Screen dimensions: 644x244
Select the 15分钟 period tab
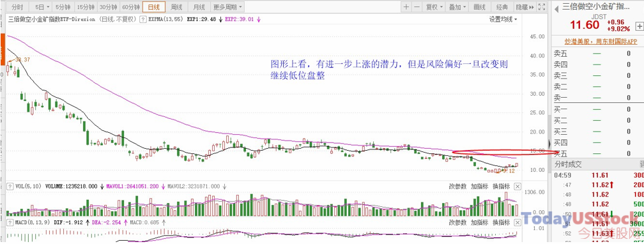click(x=86, y=7)
